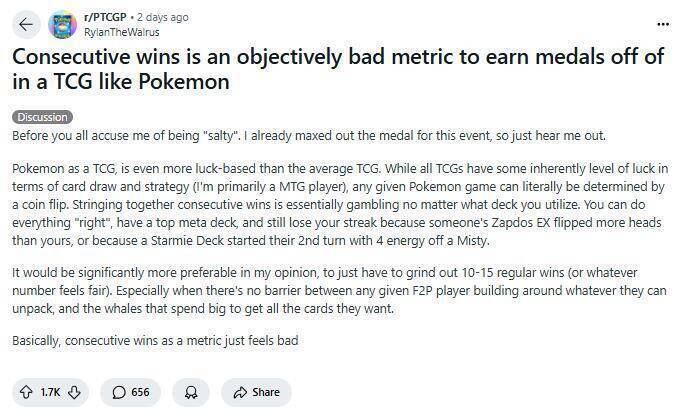Click the Discussion flair tag
This screenshot has height=416, width=686.
pos(41,117)
